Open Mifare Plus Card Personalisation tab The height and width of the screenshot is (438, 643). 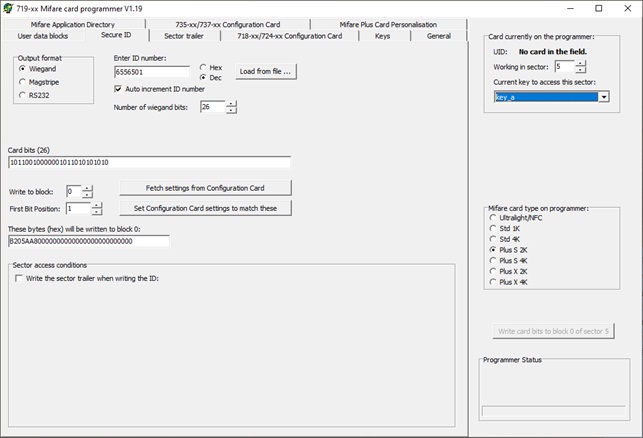388,24
